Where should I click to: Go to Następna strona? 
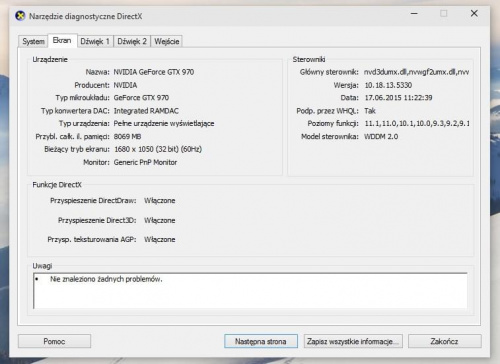point(261,341)
